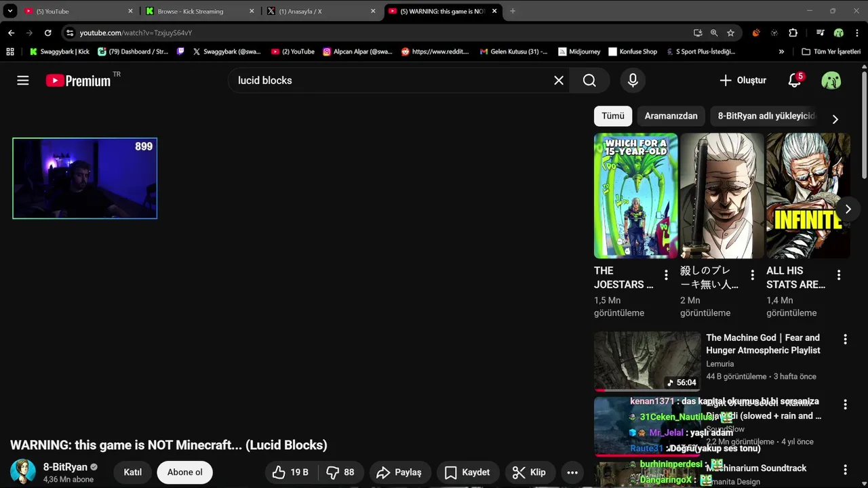Open the YouTube account avatar menu
The image size is (868, 488).
point(831,81)
